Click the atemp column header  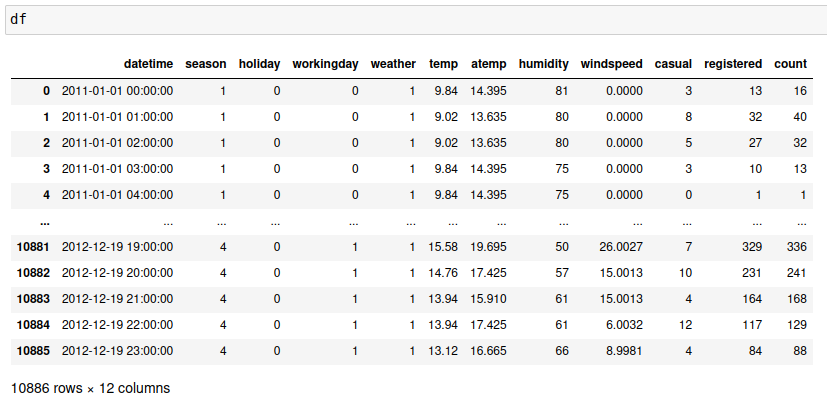click(x=488, y=64)
